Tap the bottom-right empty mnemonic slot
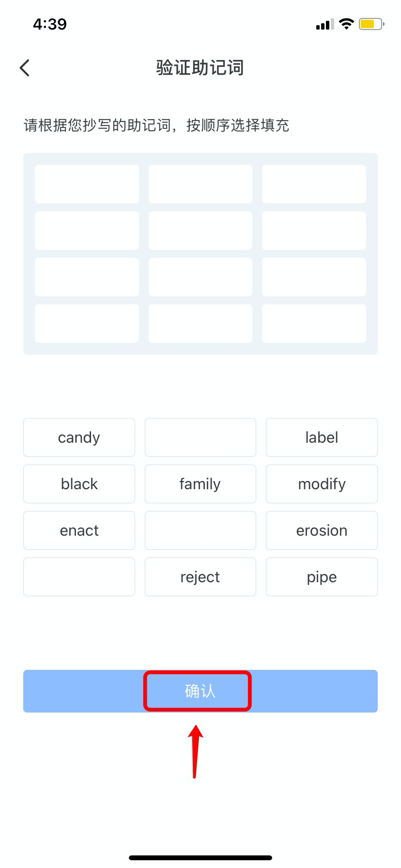 314,324
